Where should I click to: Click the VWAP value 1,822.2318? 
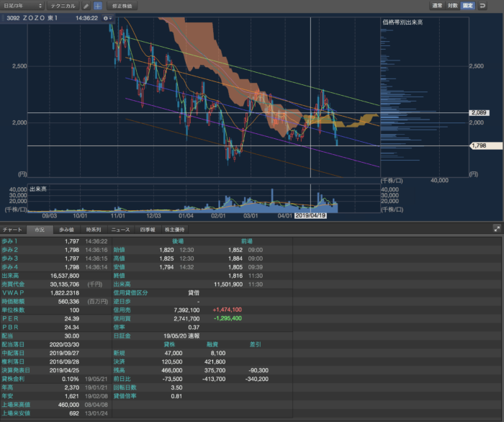click(x=65, y=293)
